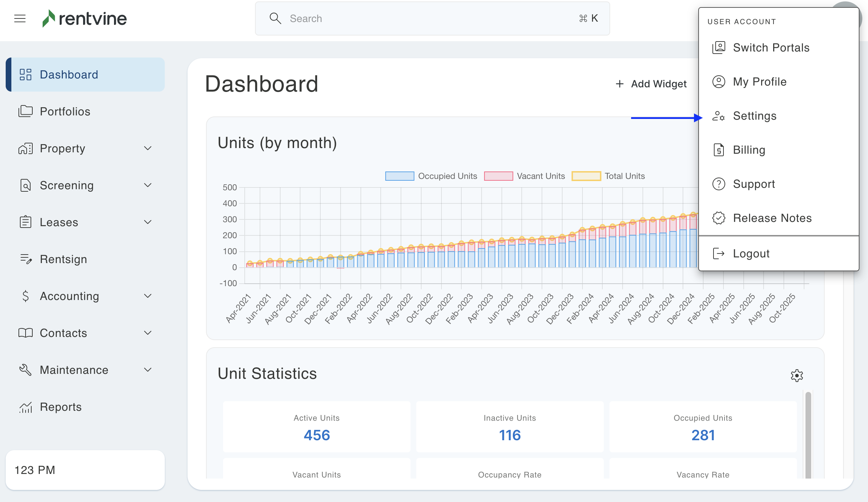
Task: Open My Profile menu item
Action: [759, 82]
